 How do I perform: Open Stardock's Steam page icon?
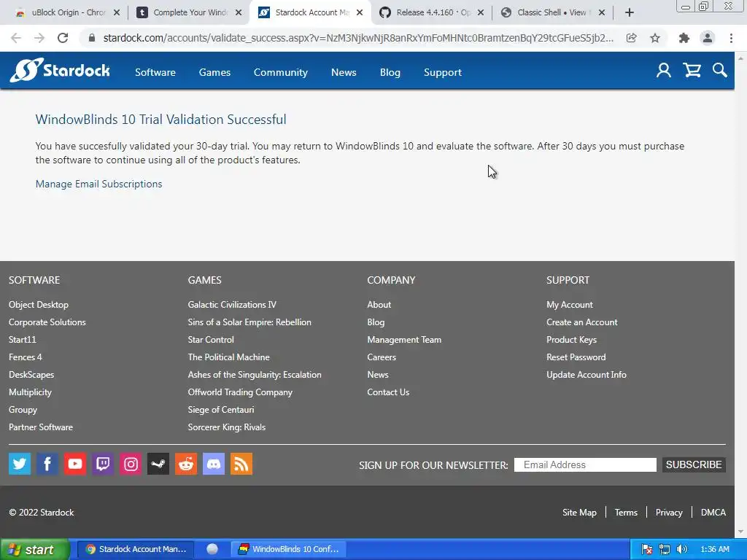(158, 464)
